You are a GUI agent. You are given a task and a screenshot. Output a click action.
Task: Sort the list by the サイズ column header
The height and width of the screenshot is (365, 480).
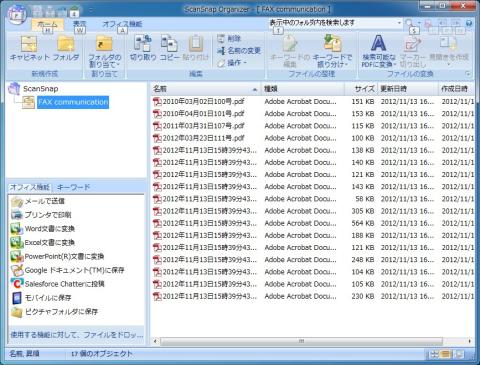pyautogui.click(x=361, y=89)
